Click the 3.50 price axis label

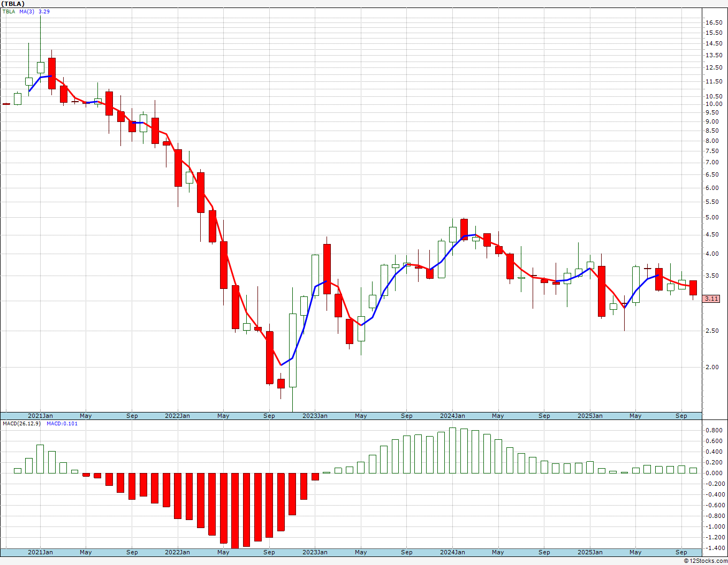click(x=713, y=276)
